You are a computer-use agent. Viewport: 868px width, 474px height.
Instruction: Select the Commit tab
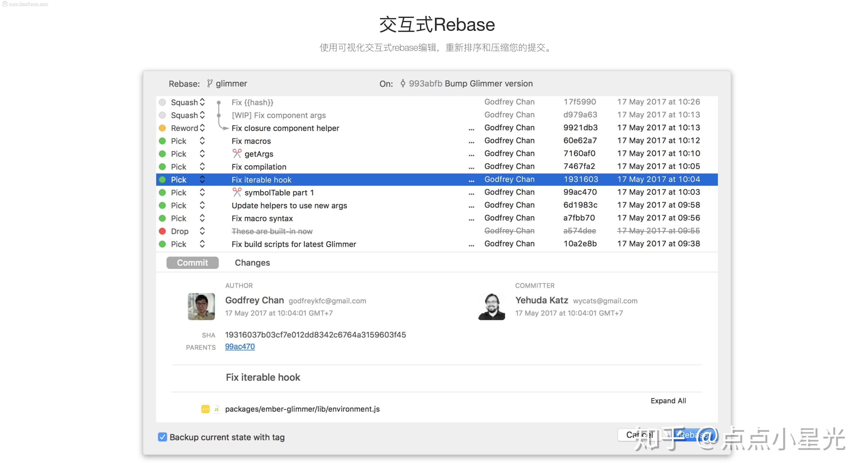coord(192,263)
